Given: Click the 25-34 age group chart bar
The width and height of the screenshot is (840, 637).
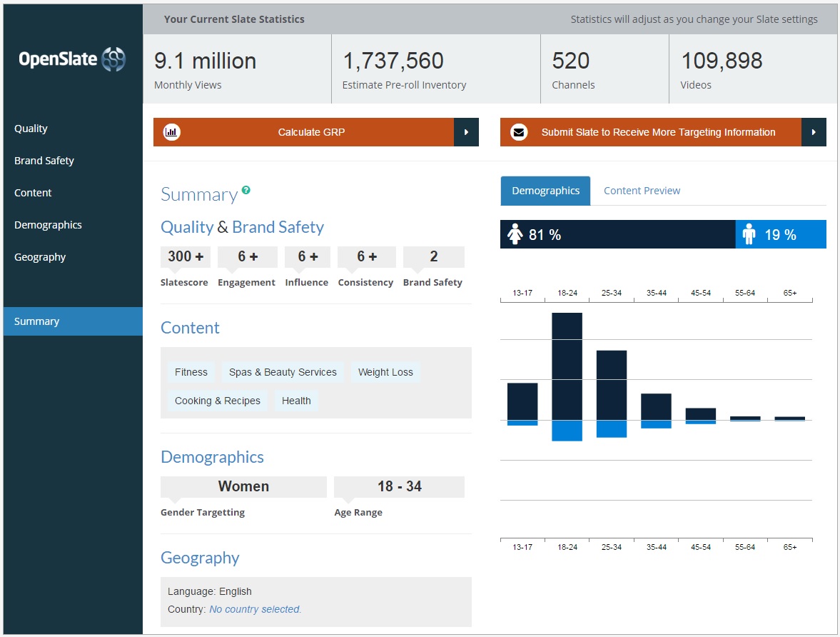Looking at the screenshot, I should (x=611, y=394).
